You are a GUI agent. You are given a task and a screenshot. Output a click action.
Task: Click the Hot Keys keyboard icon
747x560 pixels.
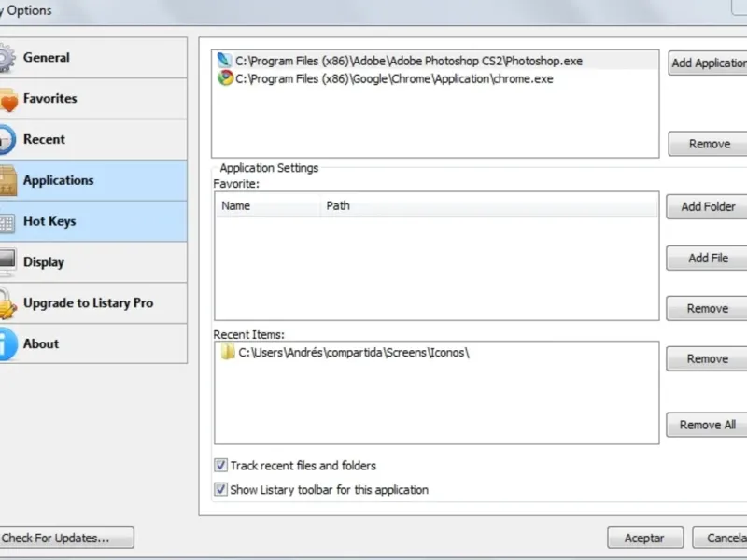tap(6, 222)
